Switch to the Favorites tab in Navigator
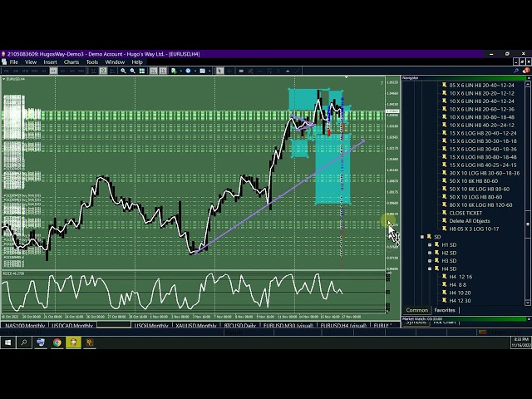Viewport: 532px width, 399px height. [445, 310]
